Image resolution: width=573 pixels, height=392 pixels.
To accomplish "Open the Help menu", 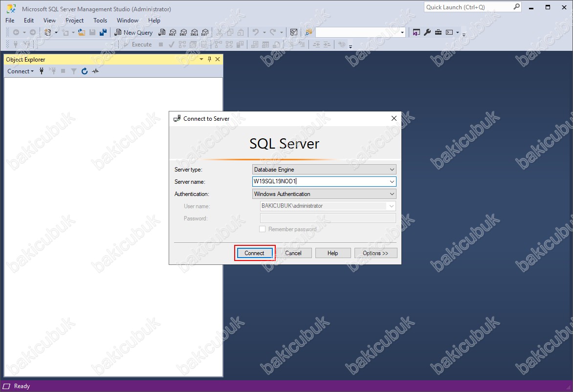I will click(154, 21).
